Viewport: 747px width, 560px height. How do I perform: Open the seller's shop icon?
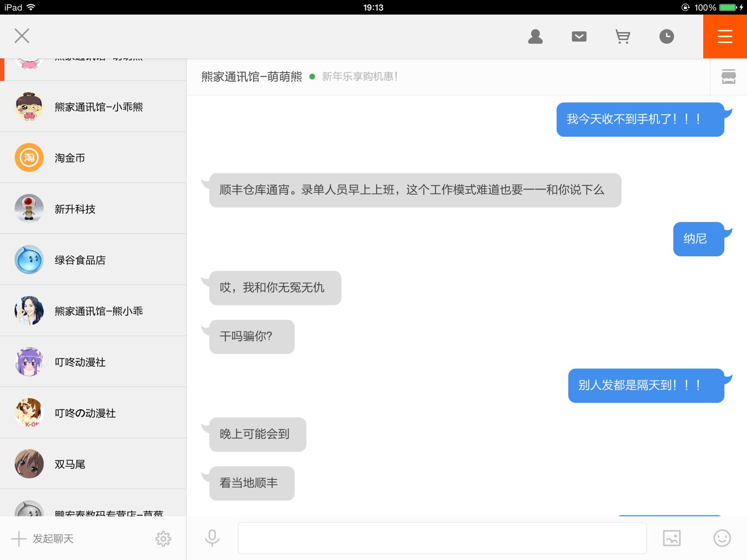coord(728,77)
